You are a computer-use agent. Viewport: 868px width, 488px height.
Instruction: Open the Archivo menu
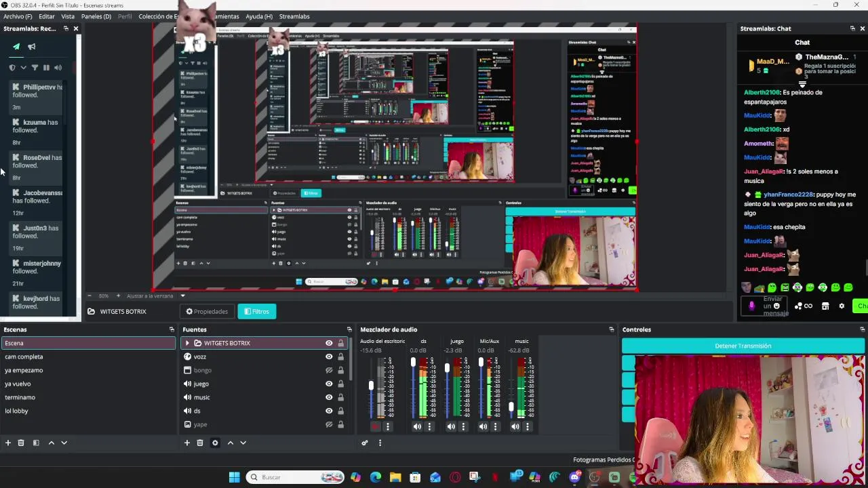18,16
